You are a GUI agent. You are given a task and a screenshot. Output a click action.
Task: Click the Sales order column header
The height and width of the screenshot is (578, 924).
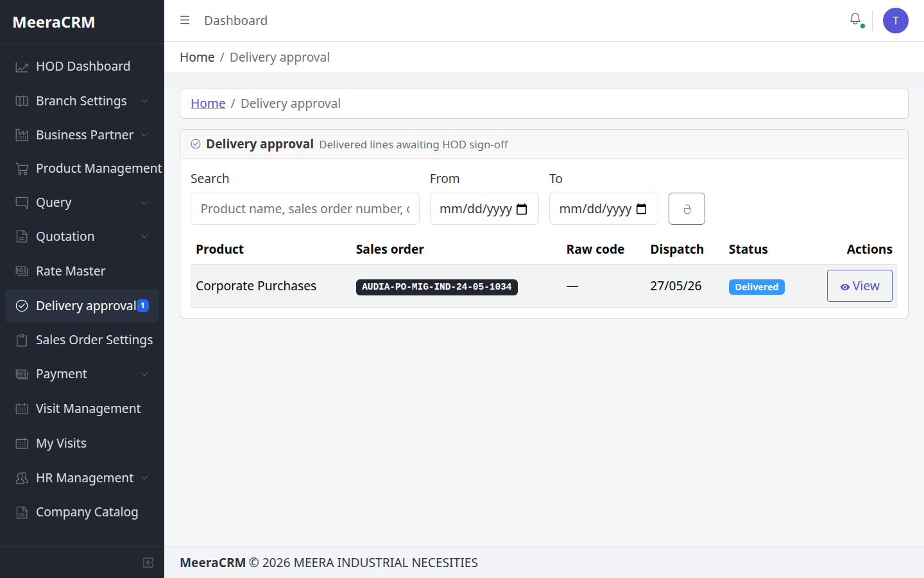(390, 249)
